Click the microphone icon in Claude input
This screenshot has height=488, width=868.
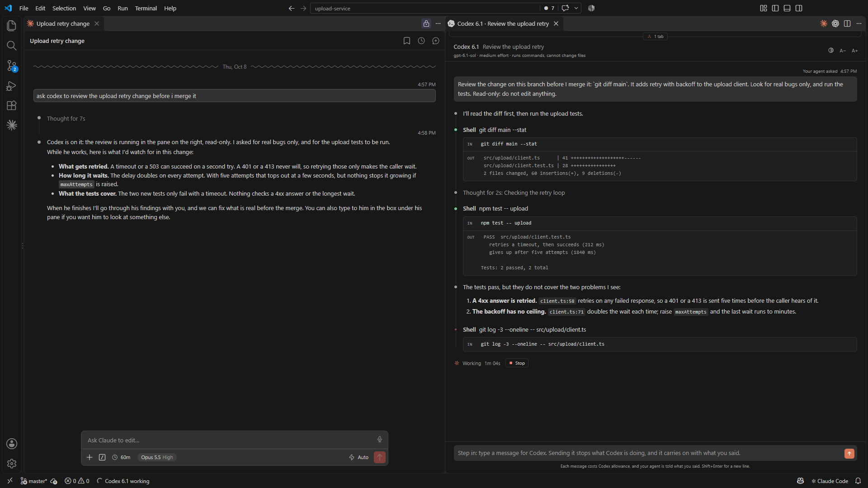380,440
